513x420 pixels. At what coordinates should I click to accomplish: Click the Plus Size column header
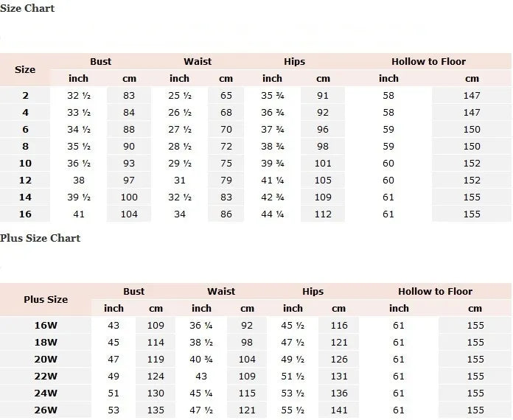(x=46, y=299)
